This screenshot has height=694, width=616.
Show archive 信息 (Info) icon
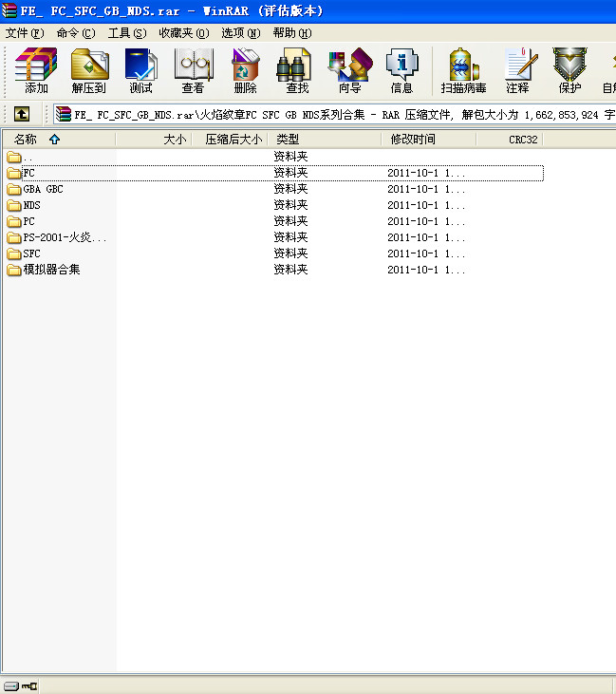click(401, 71)
